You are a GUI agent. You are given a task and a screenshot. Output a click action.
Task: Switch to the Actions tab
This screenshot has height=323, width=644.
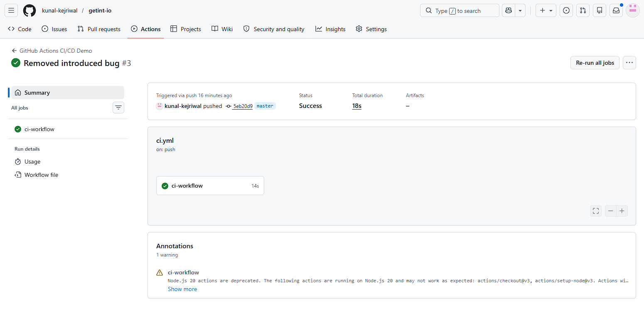(146, 29)
